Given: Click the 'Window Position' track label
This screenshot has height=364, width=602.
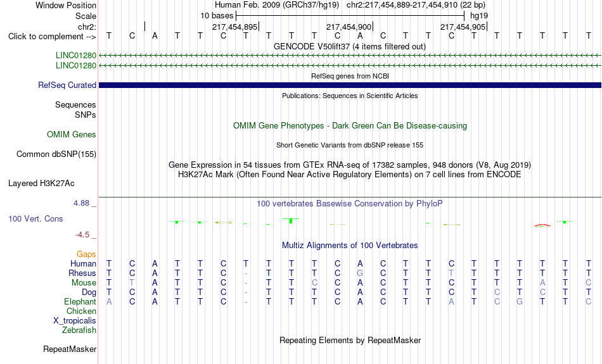Looking at the screenshot, I should (66, 5).
